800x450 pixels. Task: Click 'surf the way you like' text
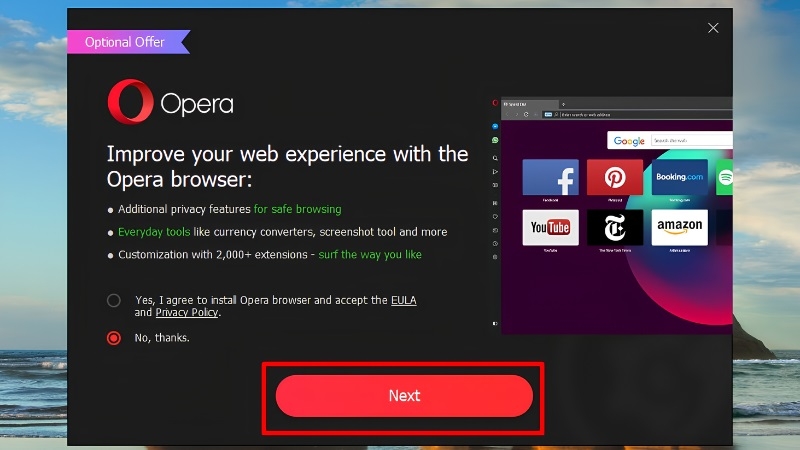pos(370,255)
